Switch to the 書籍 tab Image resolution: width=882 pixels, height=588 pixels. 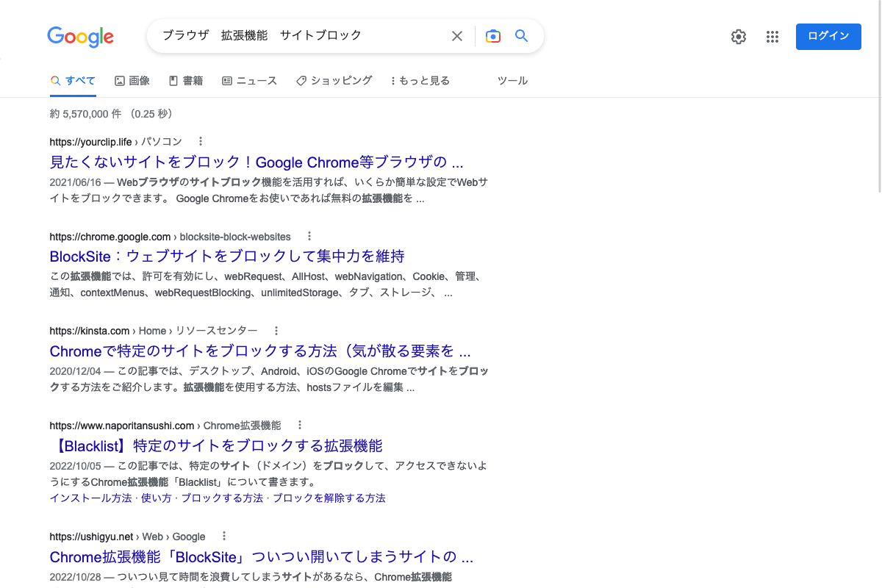click(186, 81)
